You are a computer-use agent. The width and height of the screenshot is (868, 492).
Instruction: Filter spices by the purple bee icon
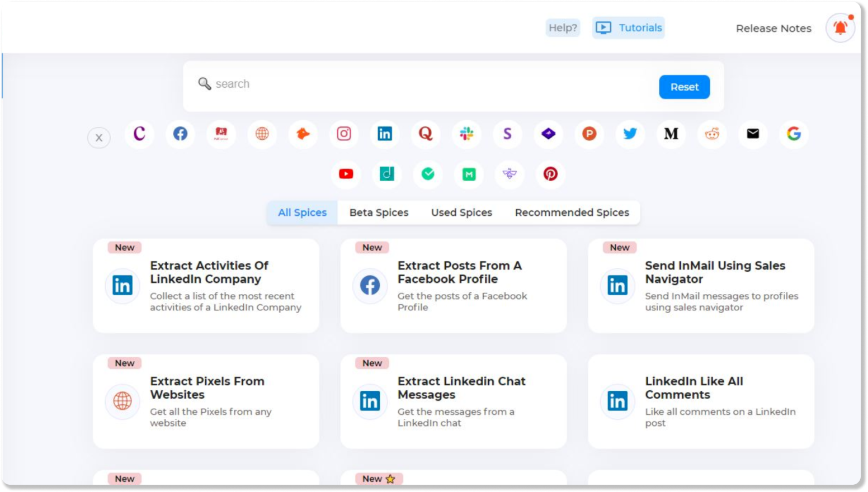click(510, 174)
